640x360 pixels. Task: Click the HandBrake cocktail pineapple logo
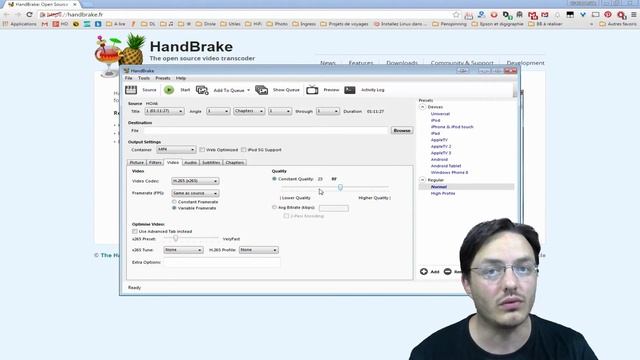(x=120, y=55)
